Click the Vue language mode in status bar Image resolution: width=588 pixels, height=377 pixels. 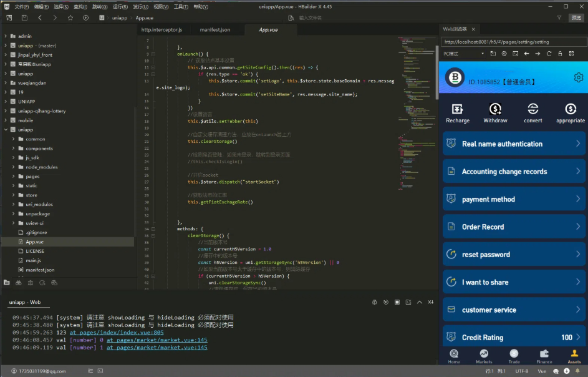[542, 371]
